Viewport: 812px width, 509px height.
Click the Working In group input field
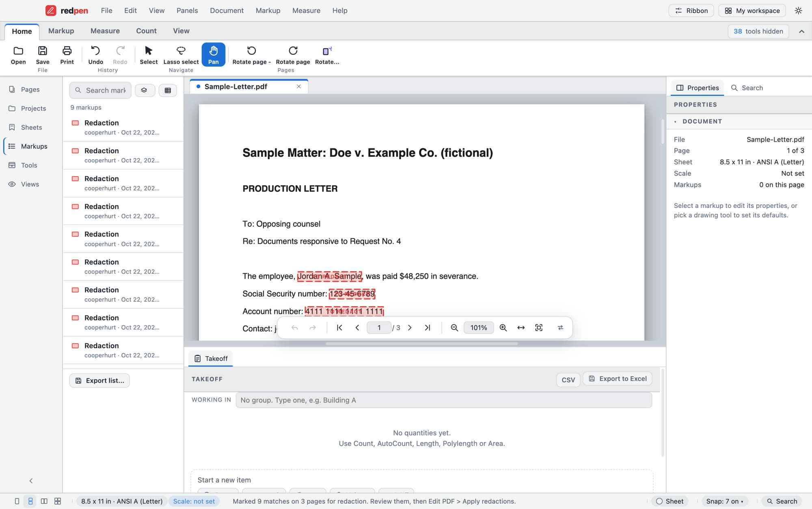[444, 400]
